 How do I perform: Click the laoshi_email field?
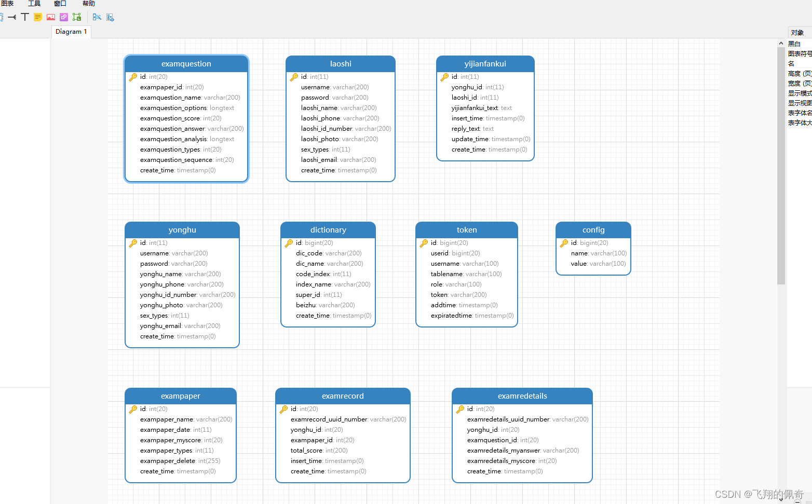pyautogui.click(x=339, y=160)
